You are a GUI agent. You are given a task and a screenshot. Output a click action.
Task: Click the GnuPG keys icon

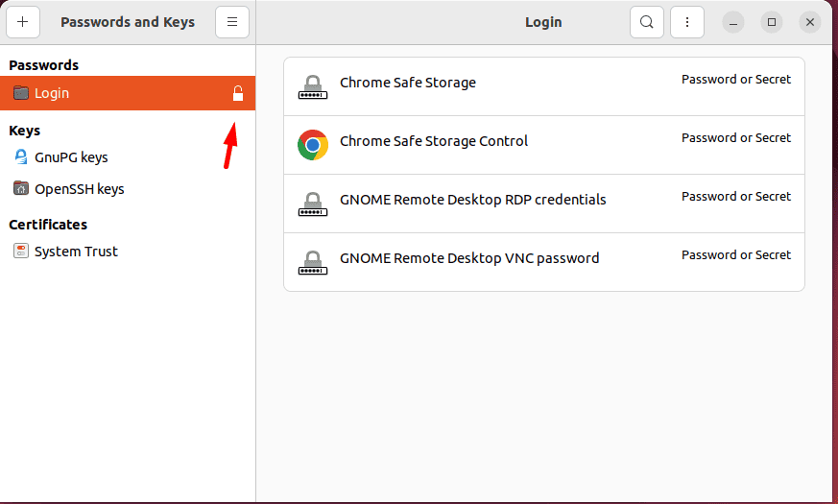click(21, 156)
